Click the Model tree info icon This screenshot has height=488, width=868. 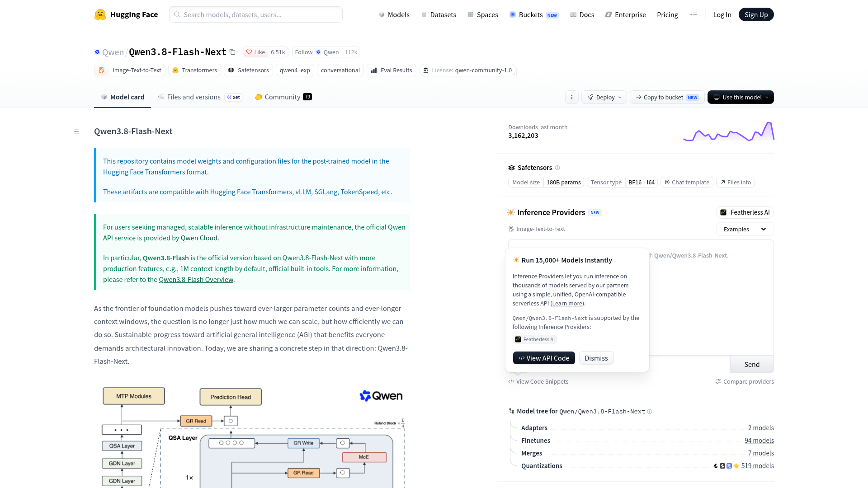pos(650,412)
